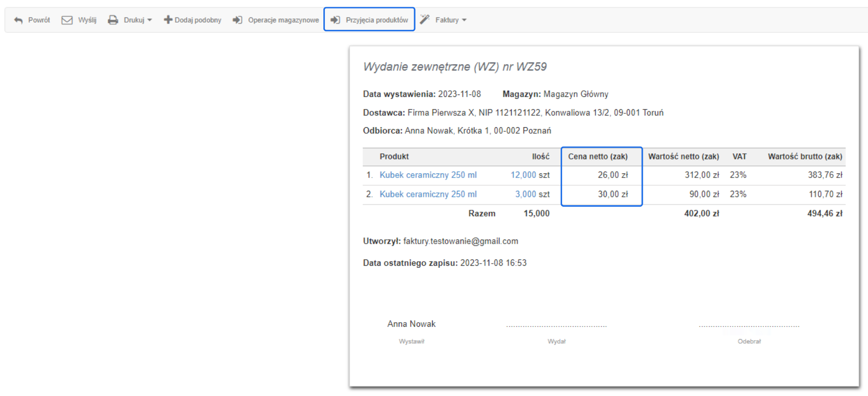Go back using the Powrót label
The image size is (868, 396).
(39, 20)
